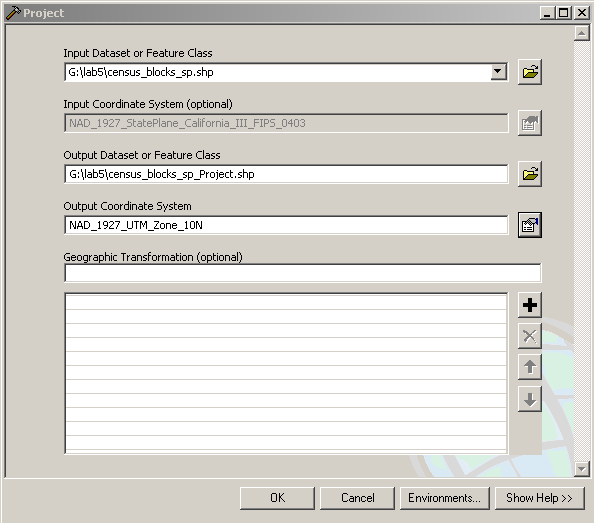Browse for output dataset with folder icon
The image size is (594, 523).
click(x=530, y=174)
